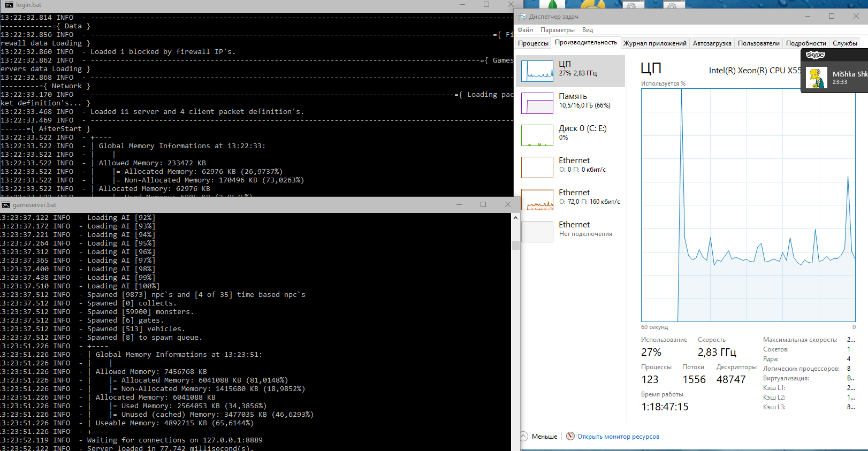Click the gameserver.bat scrollbar thumb

[x=515, y=246]
